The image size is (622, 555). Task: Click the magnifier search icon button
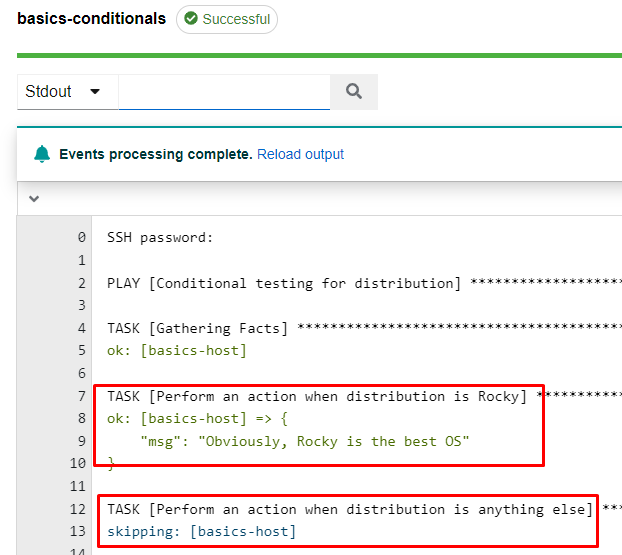coord(353,91)
